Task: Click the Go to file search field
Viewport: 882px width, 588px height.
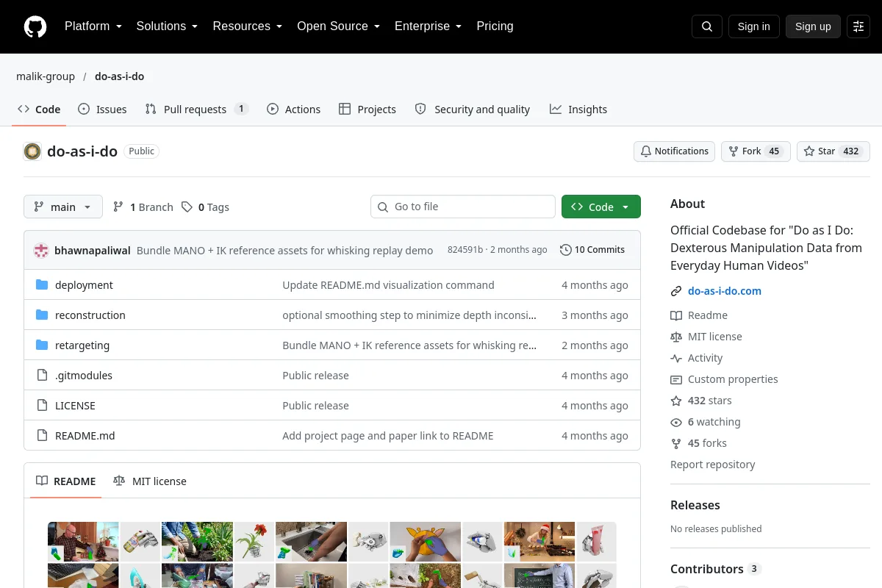Action: [463, 207]
